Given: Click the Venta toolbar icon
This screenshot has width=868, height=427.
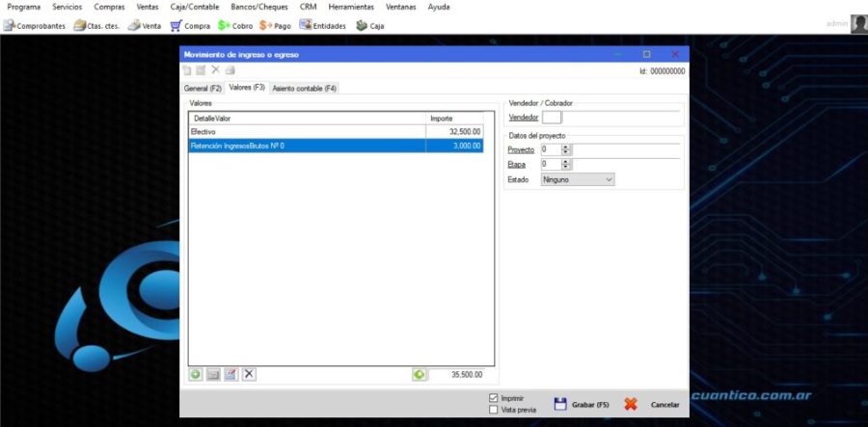Looking at the screenshot, I should pos(145,25).
